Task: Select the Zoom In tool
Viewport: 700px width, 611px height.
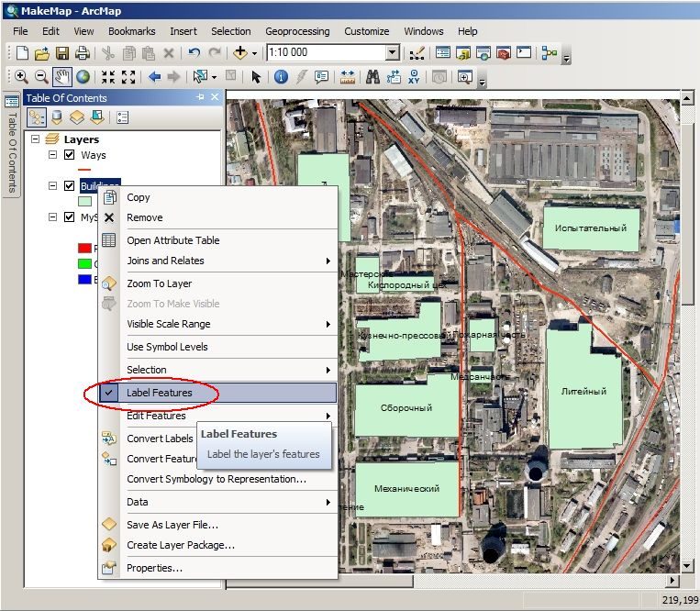Action: [21, 77]
